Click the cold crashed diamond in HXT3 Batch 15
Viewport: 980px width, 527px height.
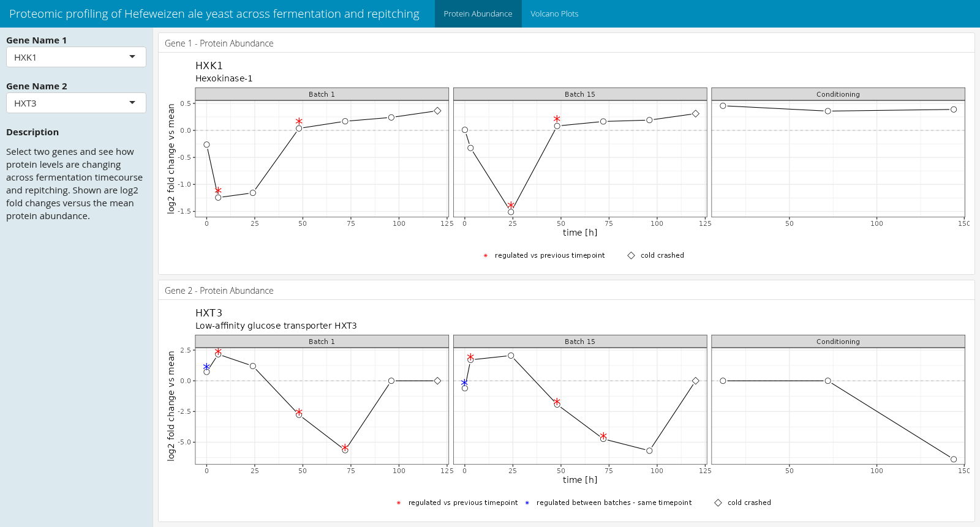(x=696, y=381)
